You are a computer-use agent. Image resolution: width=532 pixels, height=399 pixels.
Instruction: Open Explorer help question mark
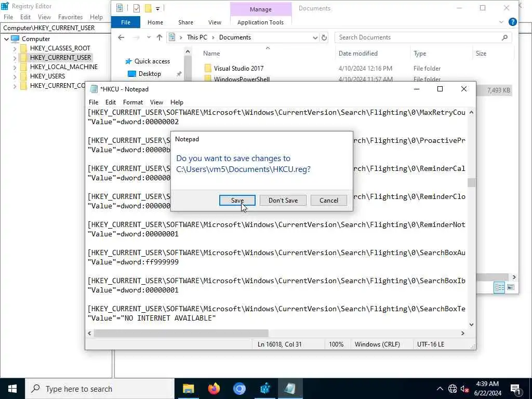[512, 22]
